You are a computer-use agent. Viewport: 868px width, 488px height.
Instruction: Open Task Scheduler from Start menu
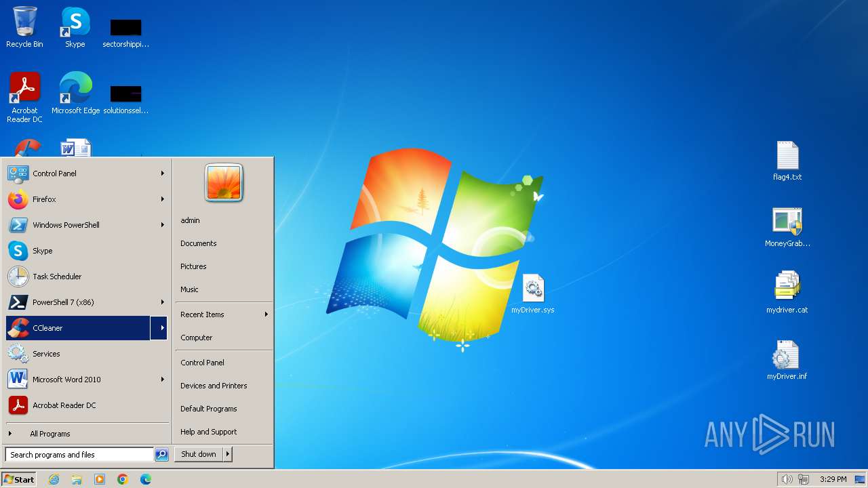pos(86,277)
